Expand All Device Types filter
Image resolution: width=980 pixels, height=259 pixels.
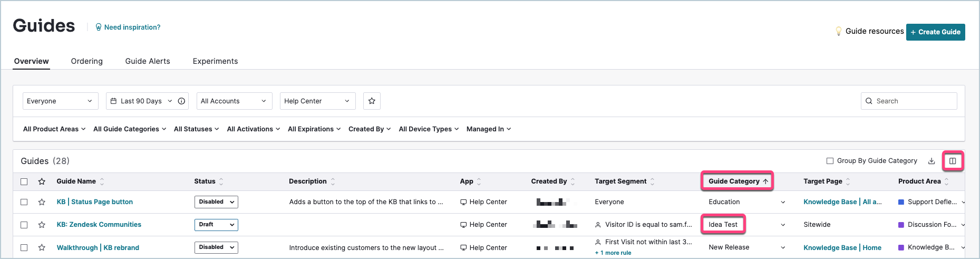pyautogui.click(x=429, y=129)
